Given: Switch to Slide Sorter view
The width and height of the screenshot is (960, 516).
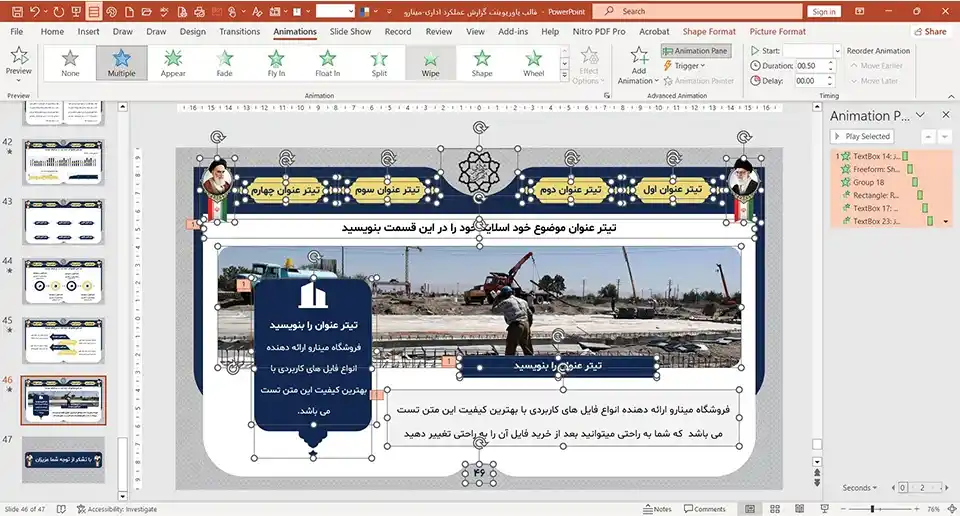Looking at the screenshot, I should pyautogui.click(x=774, y=509).
